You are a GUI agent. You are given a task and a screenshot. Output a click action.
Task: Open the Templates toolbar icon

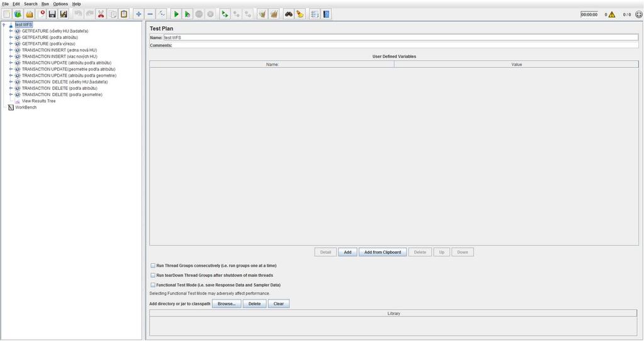(x=18, y=14)
